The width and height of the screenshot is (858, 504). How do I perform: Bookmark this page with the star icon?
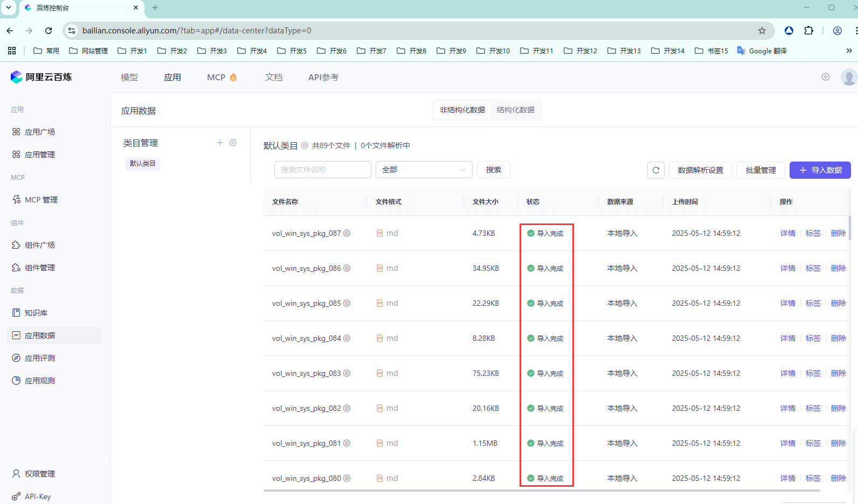click(762, 31)
